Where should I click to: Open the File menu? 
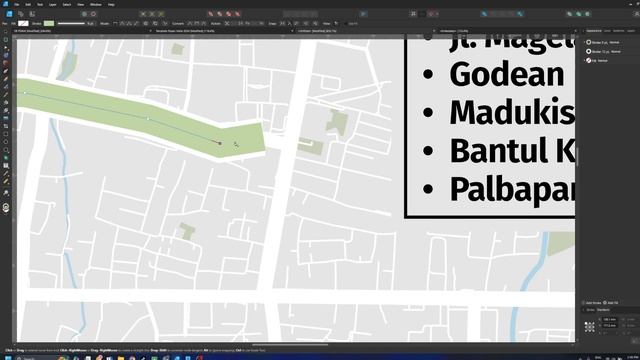[17, 4]
